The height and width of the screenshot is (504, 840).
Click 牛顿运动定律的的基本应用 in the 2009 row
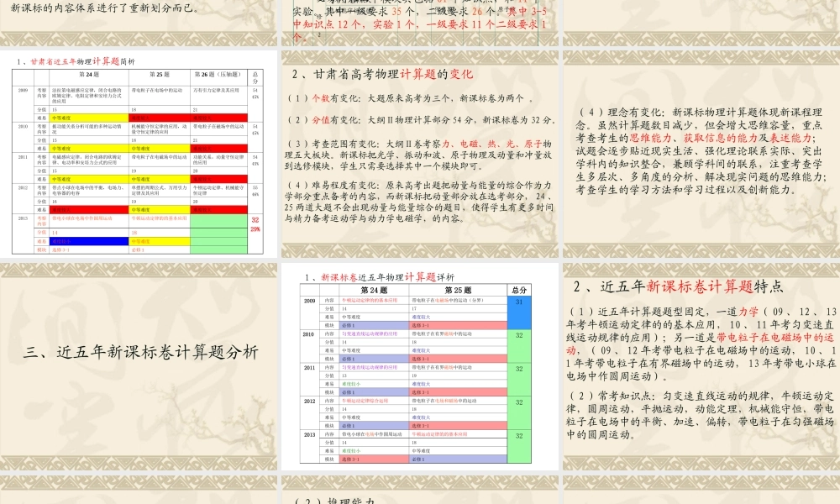(370, 301)
